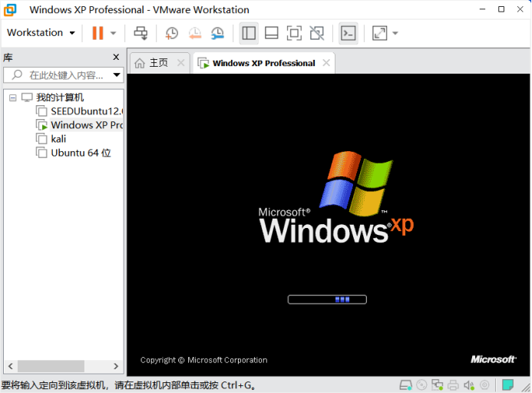This screenshot has width=532, height=393.
Task: Click the hard disk status icon
Action: click(x=405, y=385)
